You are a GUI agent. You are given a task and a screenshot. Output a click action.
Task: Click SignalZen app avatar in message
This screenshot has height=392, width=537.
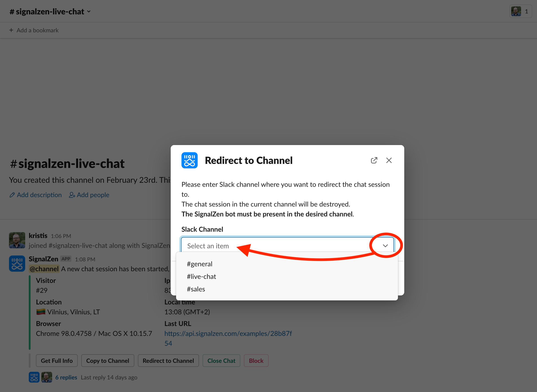[17, 263]
